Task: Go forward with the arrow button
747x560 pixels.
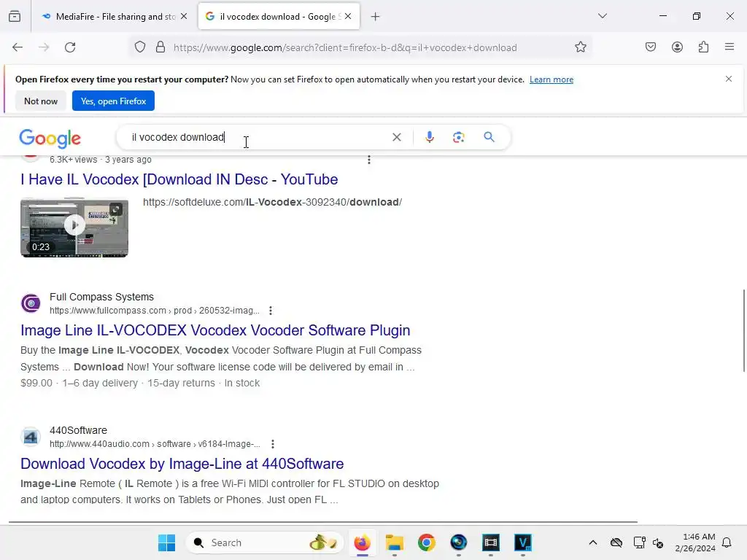Action: pyautogui.click(x=44, y=47)
